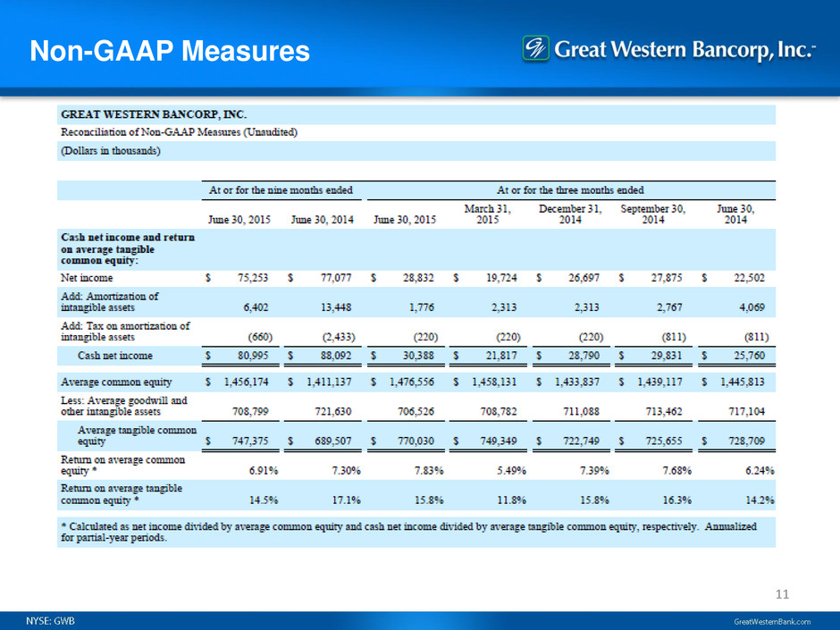Select cash net income 29,831
Screen dimensions: 840x630
667,356
